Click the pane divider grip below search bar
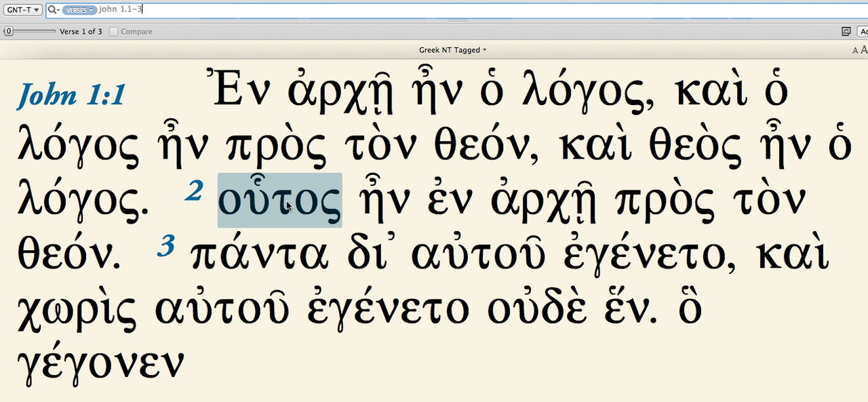The image size is (868, 402). [x=458, y=21]
